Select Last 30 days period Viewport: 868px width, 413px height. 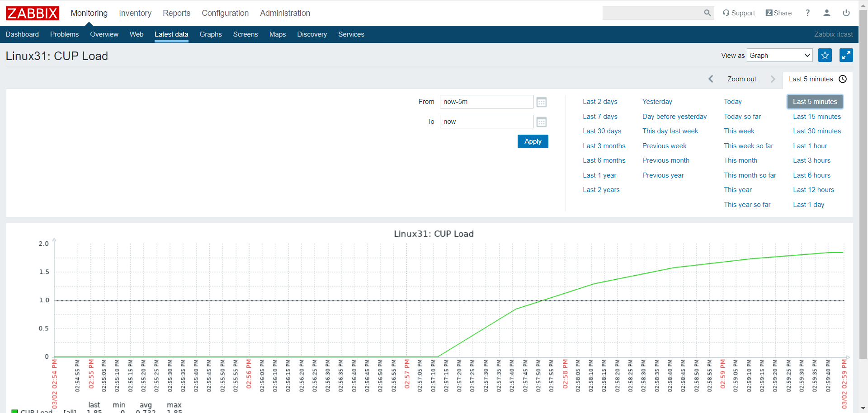[x=602, y=131]
